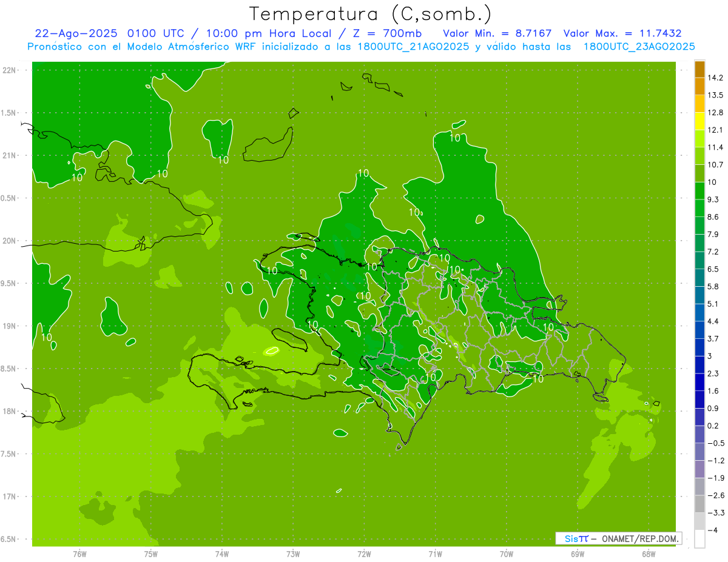This screenshot has height=562, width=728.
Task: Click the legend value '12.8'
Action: click(x=715, y=113)
